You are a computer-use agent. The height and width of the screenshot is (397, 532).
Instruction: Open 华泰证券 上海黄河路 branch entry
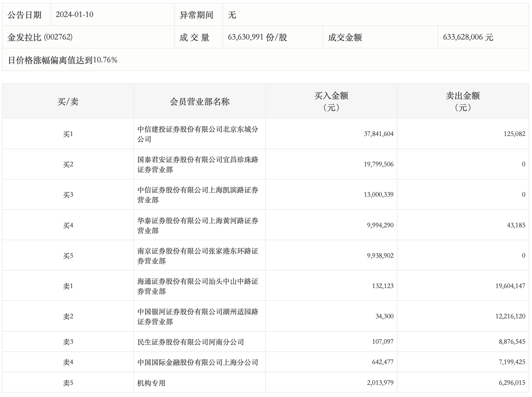198,226
